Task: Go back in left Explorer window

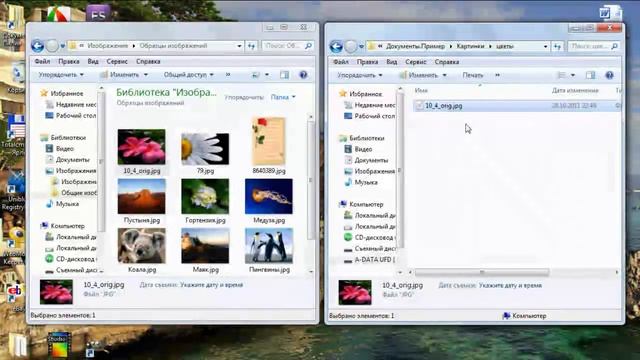Action: (38, 46)
